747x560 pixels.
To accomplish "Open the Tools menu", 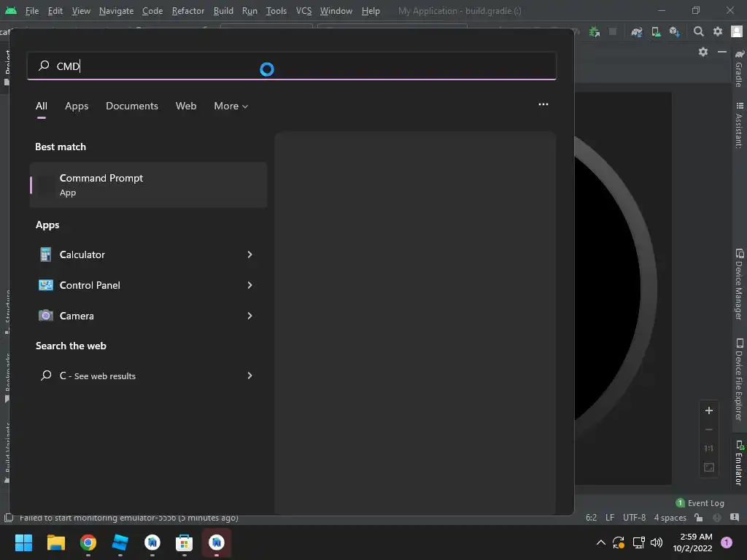I will tap(276, 10).
